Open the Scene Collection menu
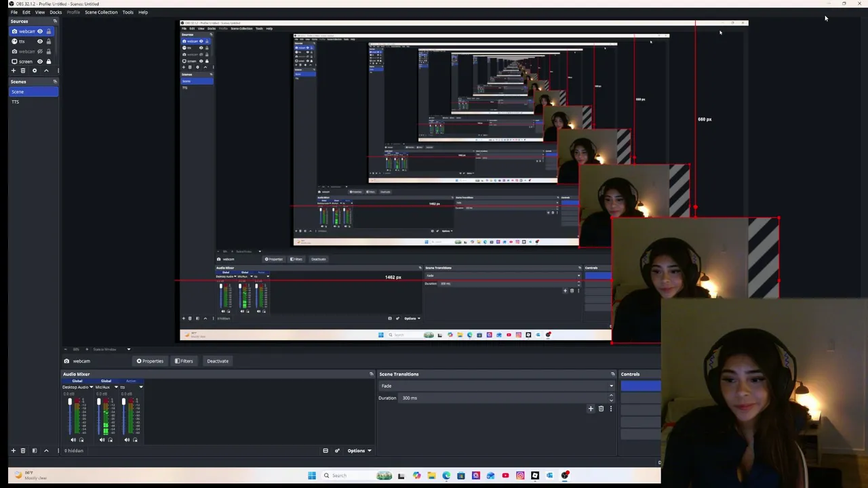The image size is (868, 488). [101, 12]
